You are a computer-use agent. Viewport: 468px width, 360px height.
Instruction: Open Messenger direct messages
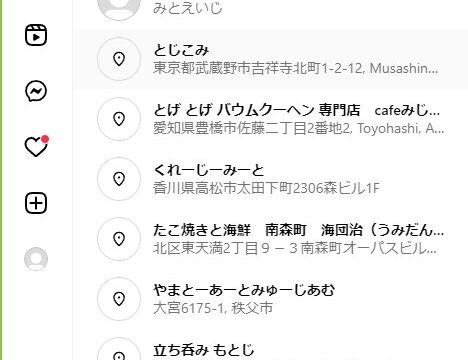coord(36,91)
